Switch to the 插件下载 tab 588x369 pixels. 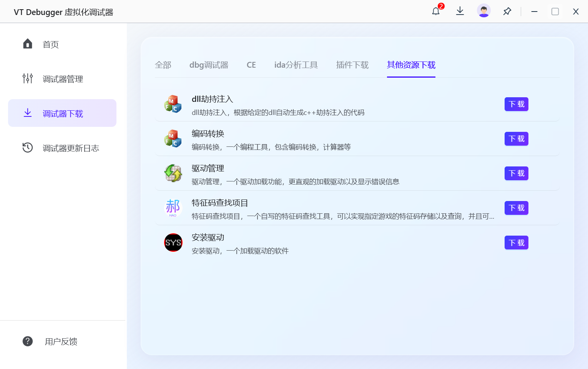pos(352,65)
